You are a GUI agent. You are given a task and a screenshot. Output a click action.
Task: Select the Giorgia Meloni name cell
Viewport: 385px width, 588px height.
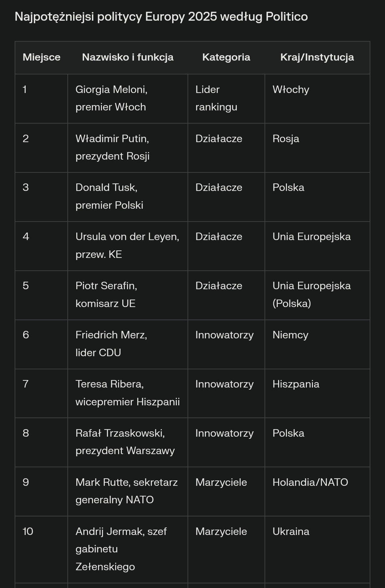pyautogui.click(x=111, y=98)
